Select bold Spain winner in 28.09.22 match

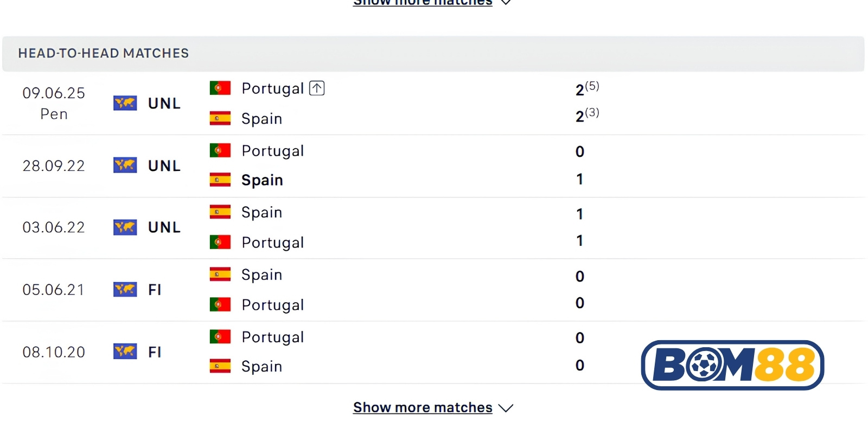pos(262,180)
